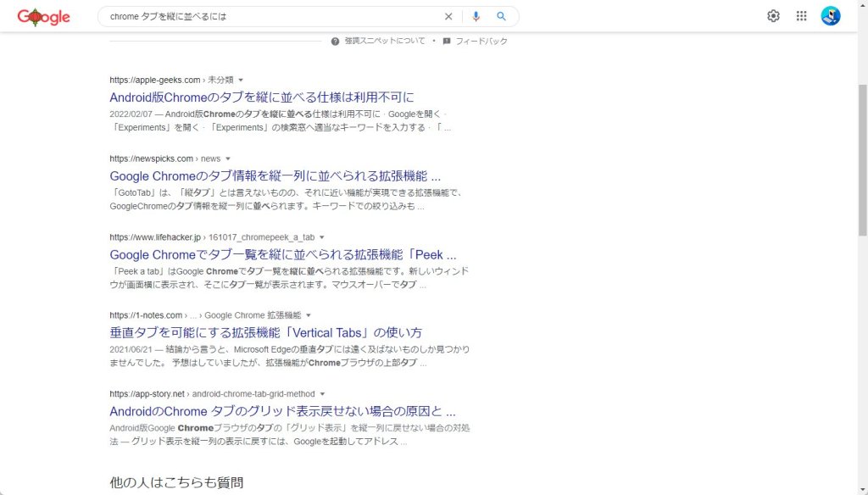Image resolution: width=868 pixels, height=495 pixels.
Task: Click the page vertical scrollbar thumb
Action: click(862, 160)
